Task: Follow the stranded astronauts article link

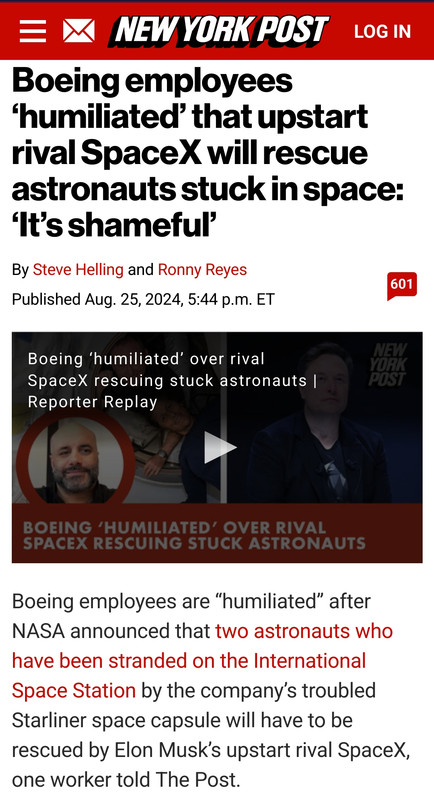Action: pos(202,661)
